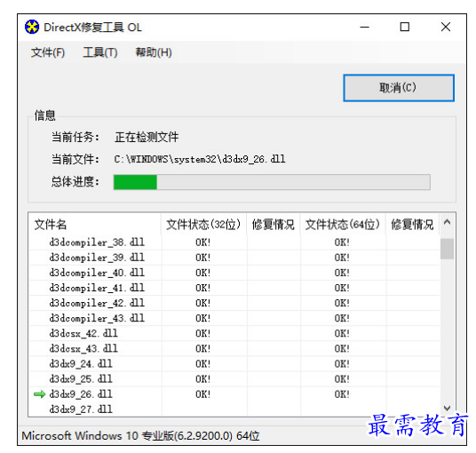Select row d3dcompiler_43.dll
476x453 pixels.
click(234, 318)
